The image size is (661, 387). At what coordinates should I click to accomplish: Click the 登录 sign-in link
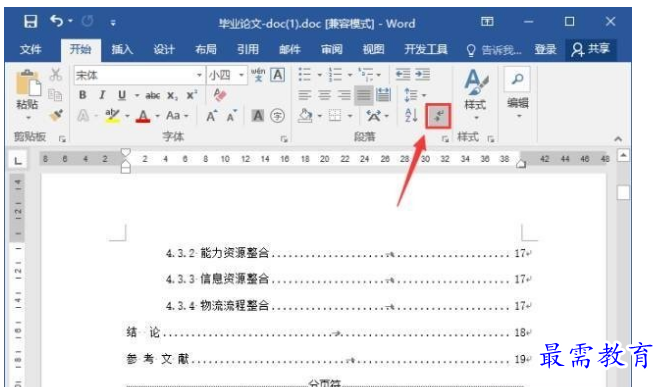[545, 50]
